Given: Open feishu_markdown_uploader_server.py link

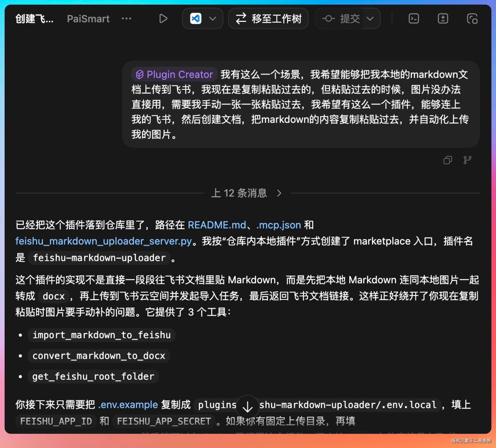Looking at the screenshot, I should point(103,241).
